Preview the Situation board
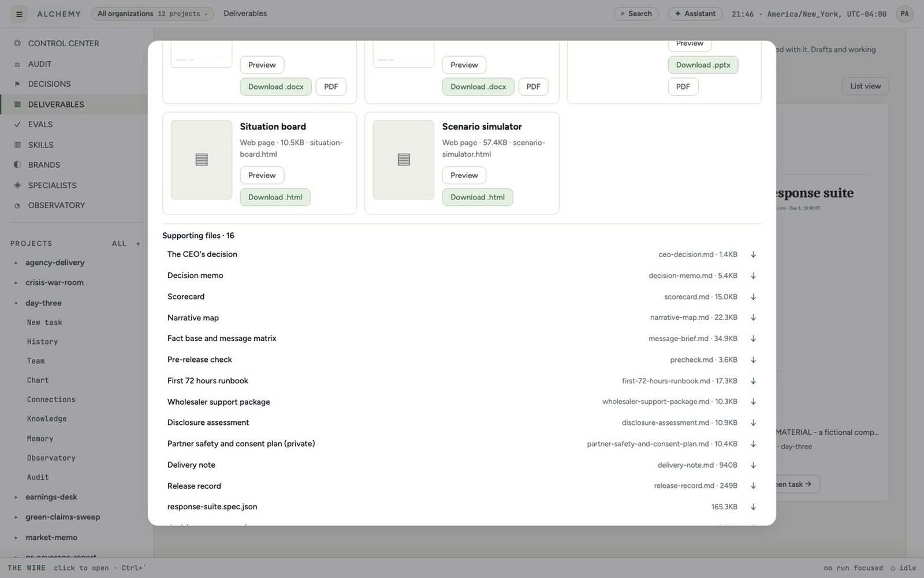This screenshot has height=578, width=924. 262,175
